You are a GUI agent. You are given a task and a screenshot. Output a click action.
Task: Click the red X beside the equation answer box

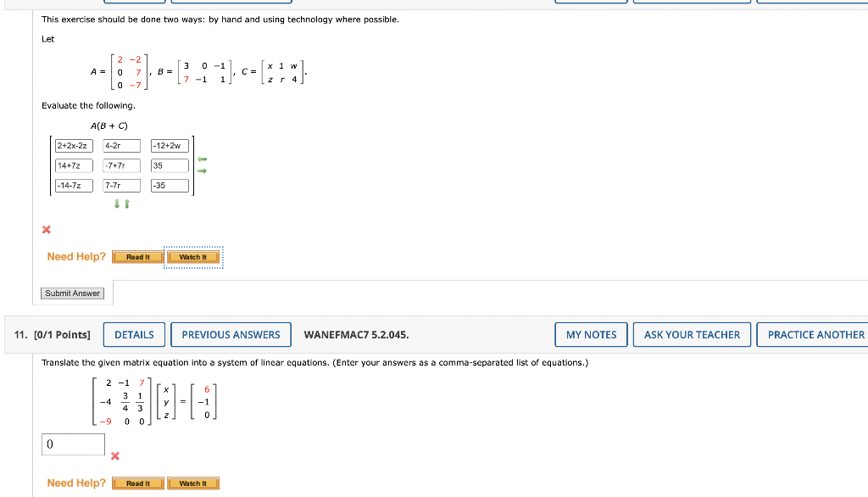coord(114,455)
